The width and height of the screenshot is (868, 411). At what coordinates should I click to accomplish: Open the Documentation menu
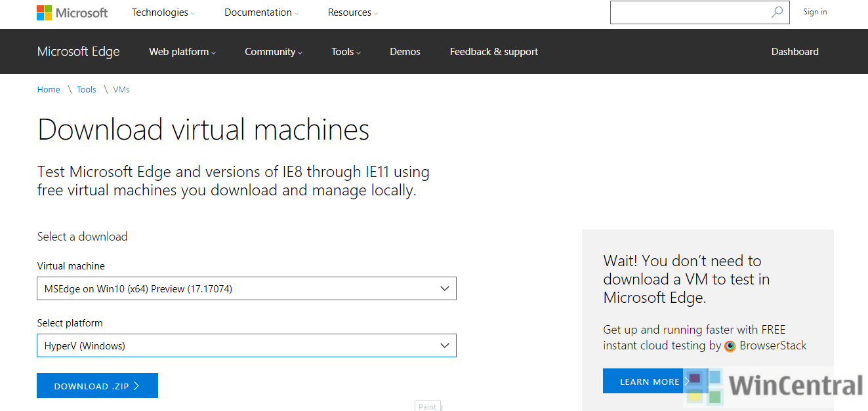pyautogui.click(x=260, y=12)
